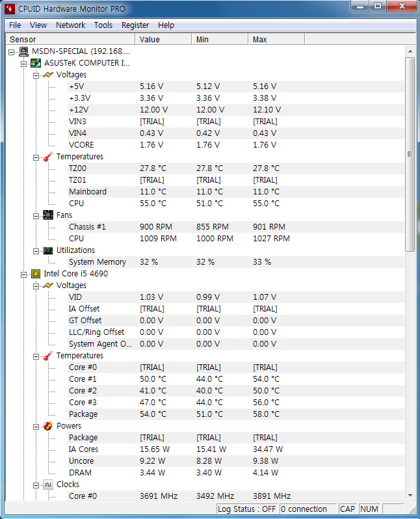Click the ASUSTeK motherboard icon
This screenshot has width=420, height=519.
tap(36, 63)
